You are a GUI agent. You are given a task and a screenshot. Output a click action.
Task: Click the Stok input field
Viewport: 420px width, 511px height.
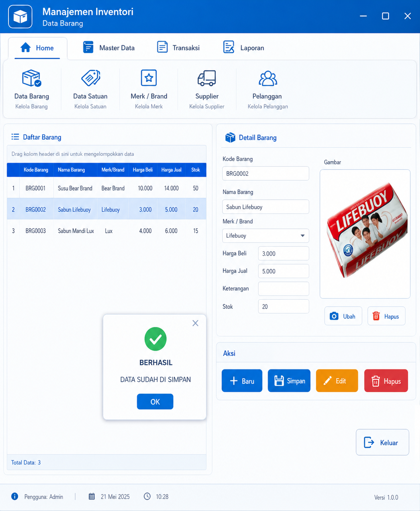coord(284,306)
